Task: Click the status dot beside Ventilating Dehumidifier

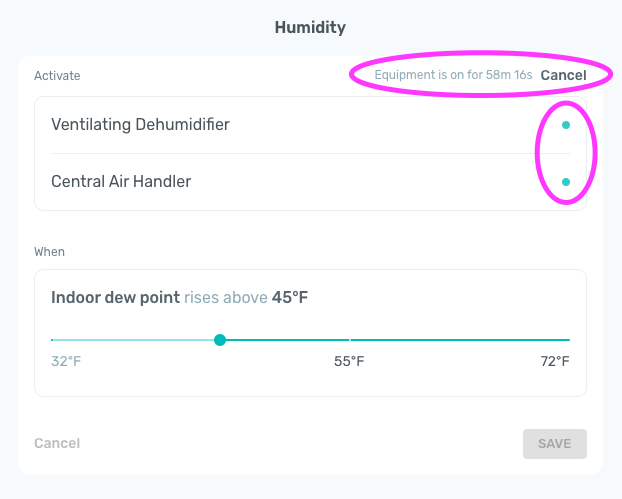Action: [566, 125]
